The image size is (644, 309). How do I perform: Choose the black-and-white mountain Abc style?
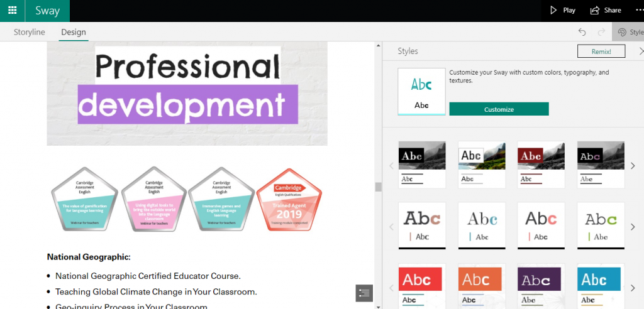422,165
